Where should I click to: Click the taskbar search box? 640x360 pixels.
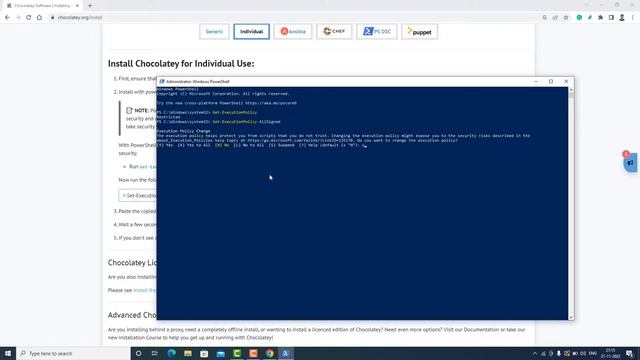[x=73, y=353]
